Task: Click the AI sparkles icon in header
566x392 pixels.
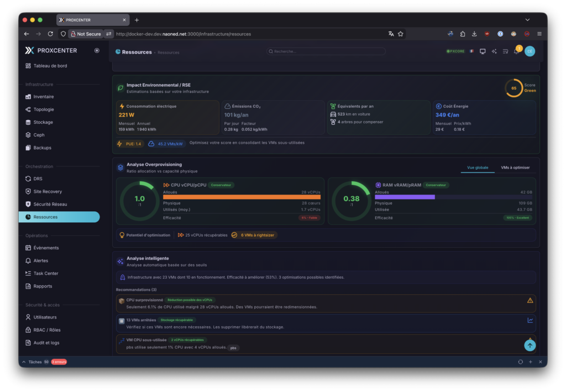Action: 494,51
